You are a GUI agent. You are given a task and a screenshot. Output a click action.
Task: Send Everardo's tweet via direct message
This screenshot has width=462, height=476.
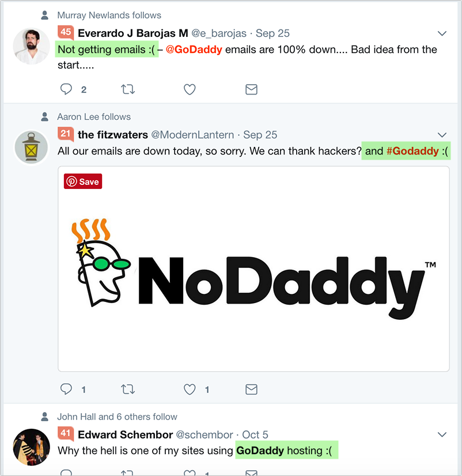[251, 89]
